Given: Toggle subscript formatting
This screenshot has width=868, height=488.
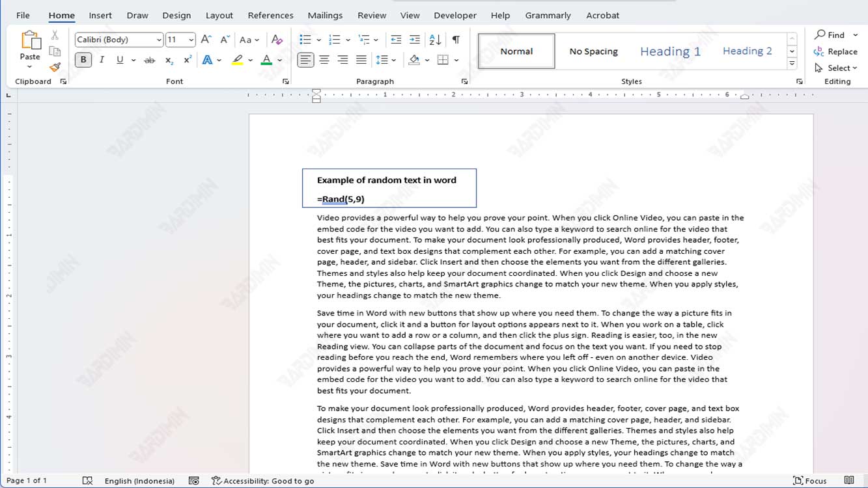Looking at the screenshot, I should (x=169, y=60).
